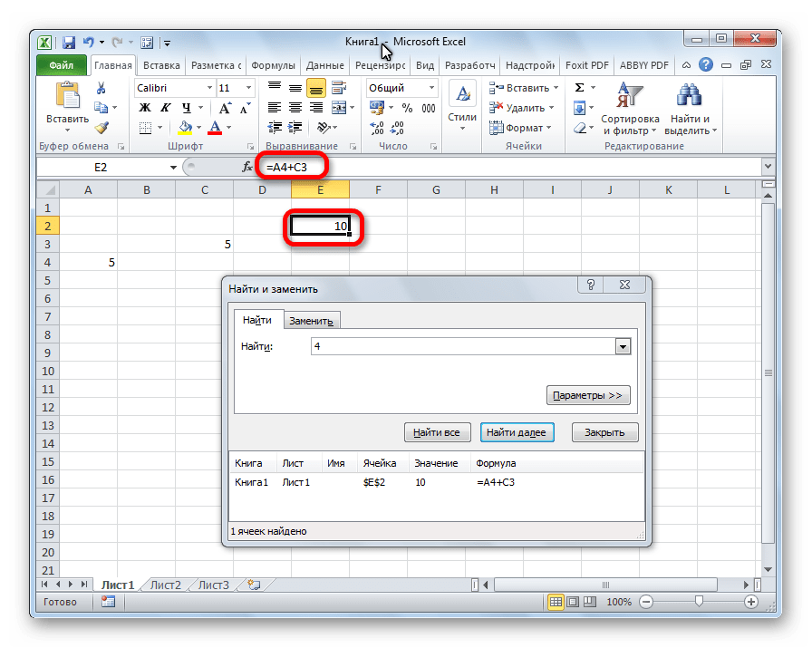Toggle Bold (Ж) formatting
The height and width of the screenshot is (648, 812).
click(145, 108)
